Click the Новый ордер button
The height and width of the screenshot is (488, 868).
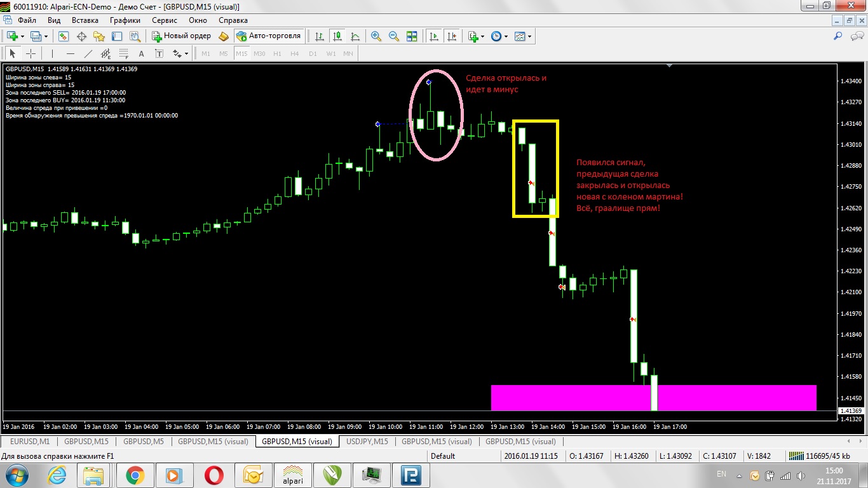[x=181, y=36]
